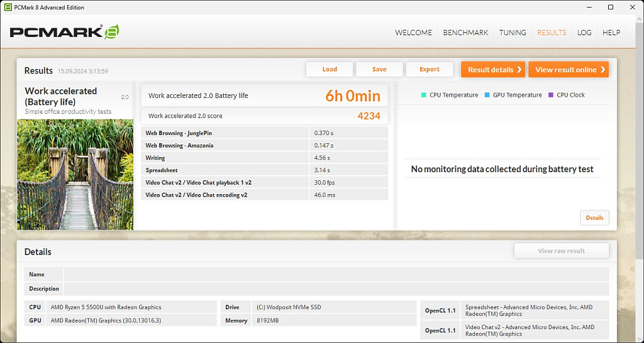Open the WELCOME tab

413,33
